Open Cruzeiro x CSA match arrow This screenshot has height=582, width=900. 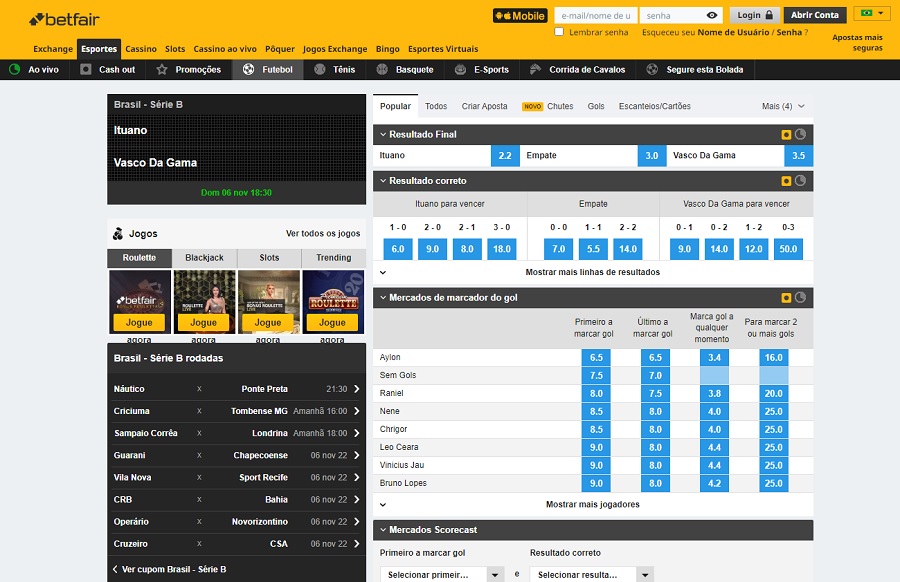[x=356, y=544]
